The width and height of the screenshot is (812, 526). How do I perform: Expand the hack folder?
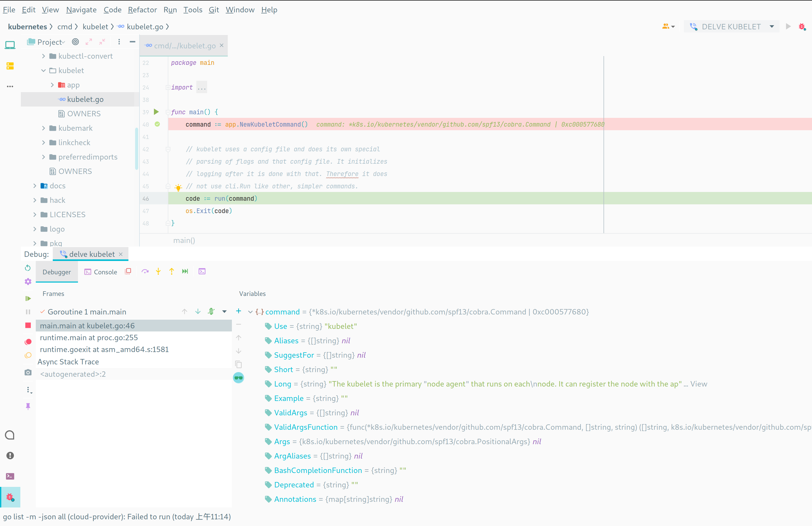click(x=35, y=200)
